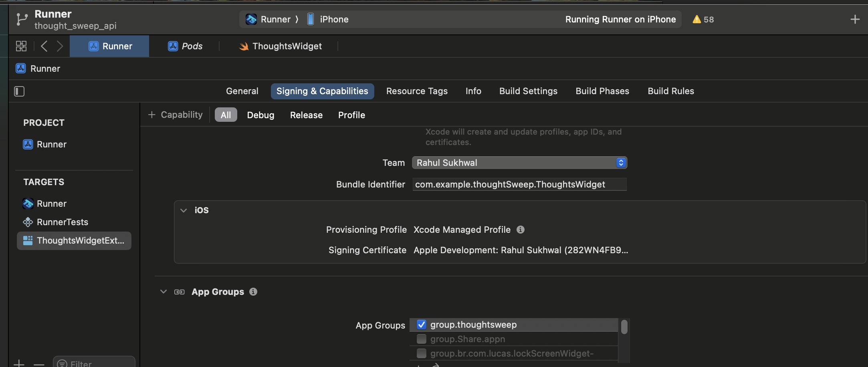Go back with the left arrow
This screenshot has height=367, width=868.
tap(44, 46)
